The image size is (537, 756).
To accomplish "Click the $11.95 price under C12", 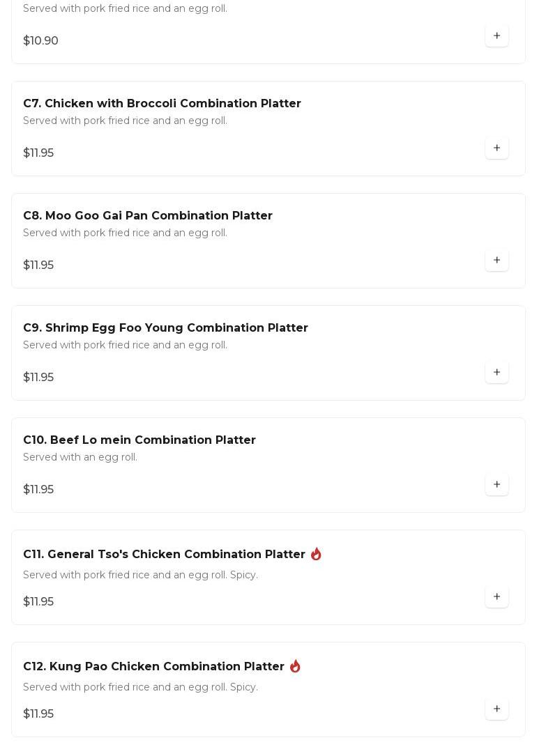I will tap(38, 713).
